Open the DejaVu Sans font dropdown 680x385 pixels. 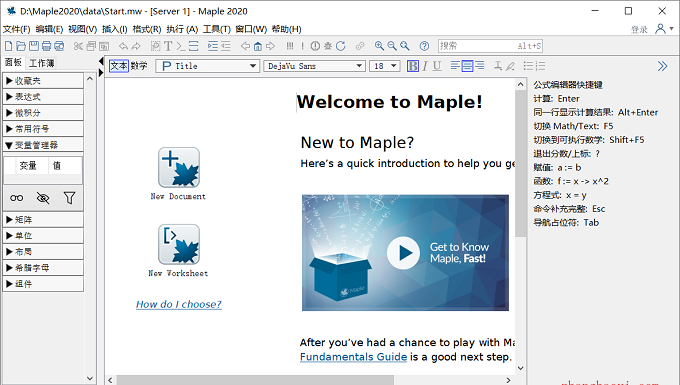pyautogui.click(x=314, y=66)
